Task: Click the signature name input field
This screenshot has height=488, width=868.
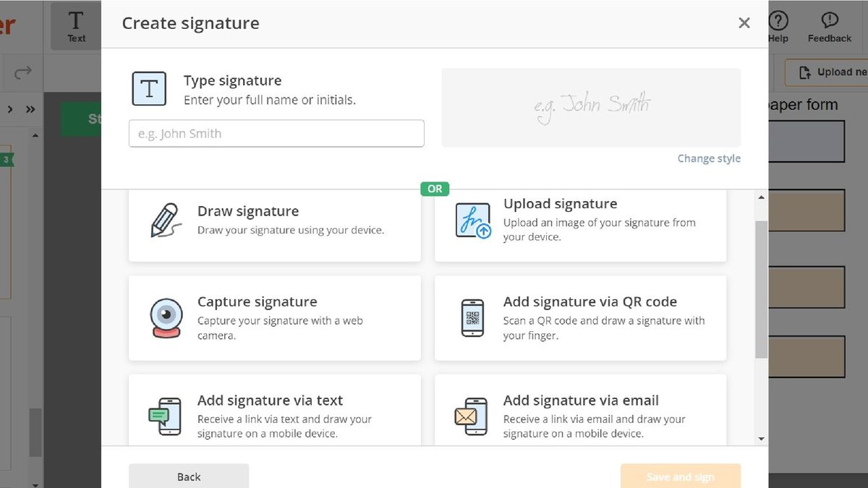Action: click(276, 134)
